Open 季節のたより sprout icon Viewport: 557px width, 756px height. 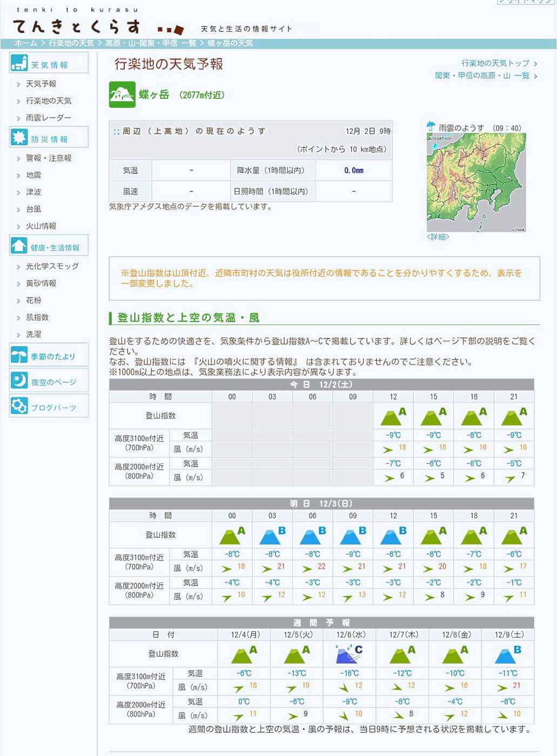tap(19, 355)
